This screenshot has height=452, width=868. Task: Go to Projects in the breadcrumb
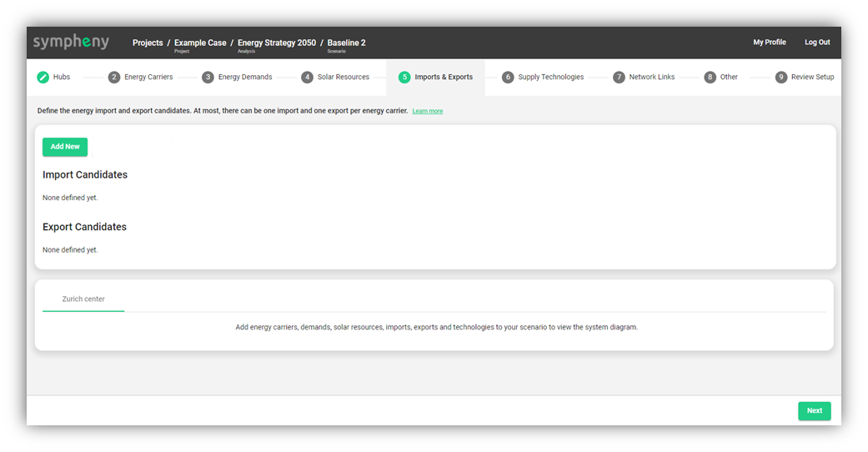click(148, 43)
